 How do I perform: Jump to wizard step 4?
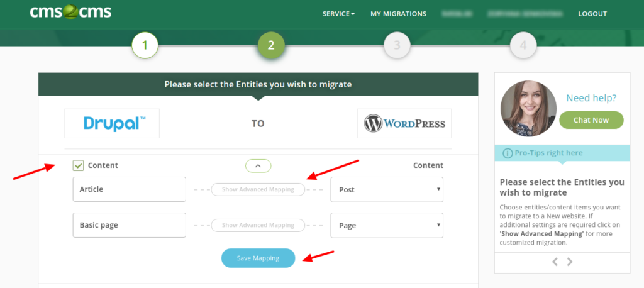tap(523, 45)
